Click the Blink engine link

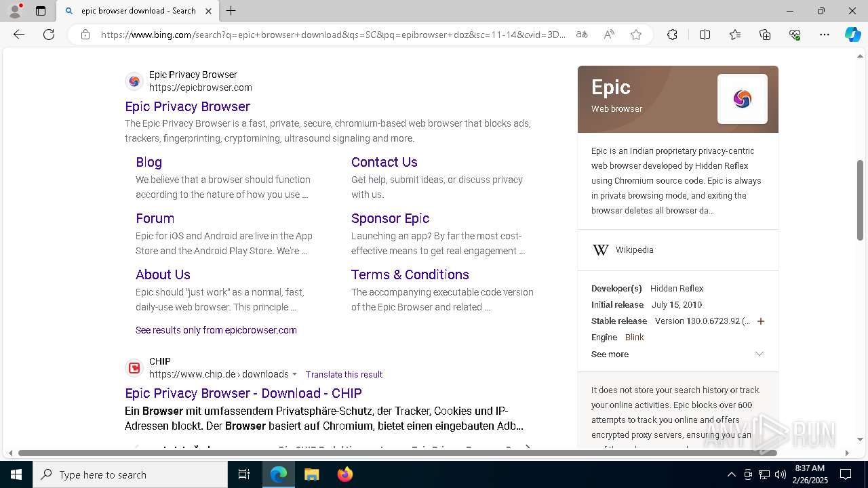point(634,338)
